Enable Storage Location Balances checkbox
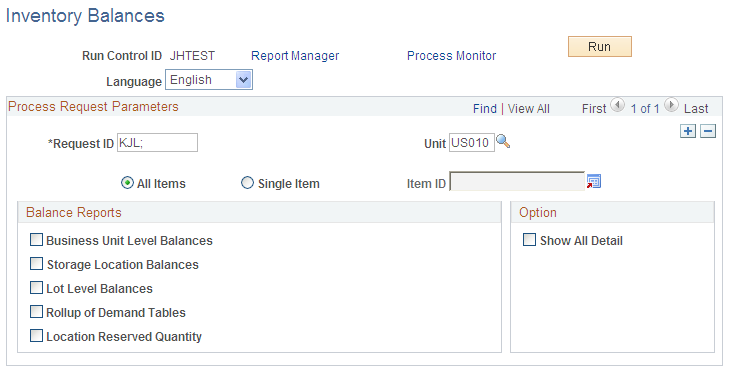Viewport: 730px width, 373px height. coord(36,264)
